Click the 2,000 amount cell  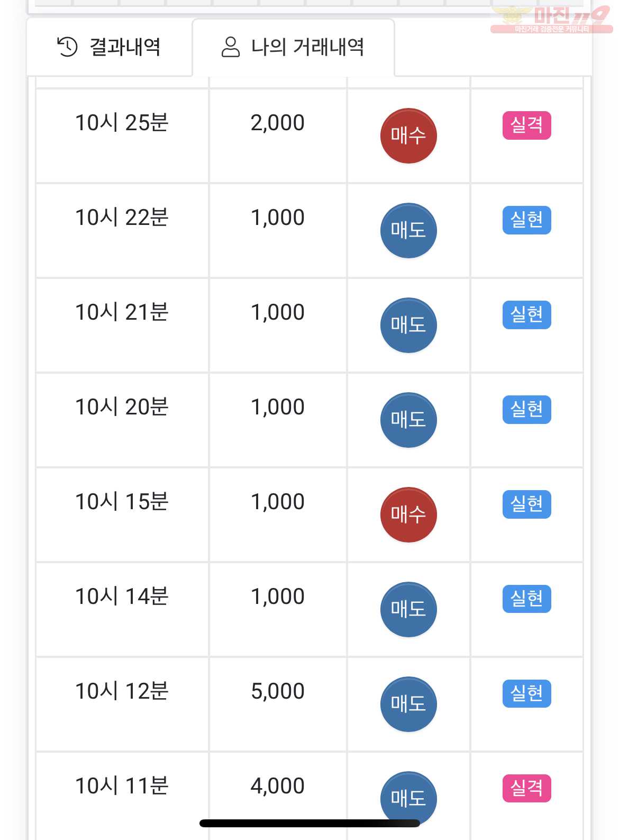click(278, 136)
